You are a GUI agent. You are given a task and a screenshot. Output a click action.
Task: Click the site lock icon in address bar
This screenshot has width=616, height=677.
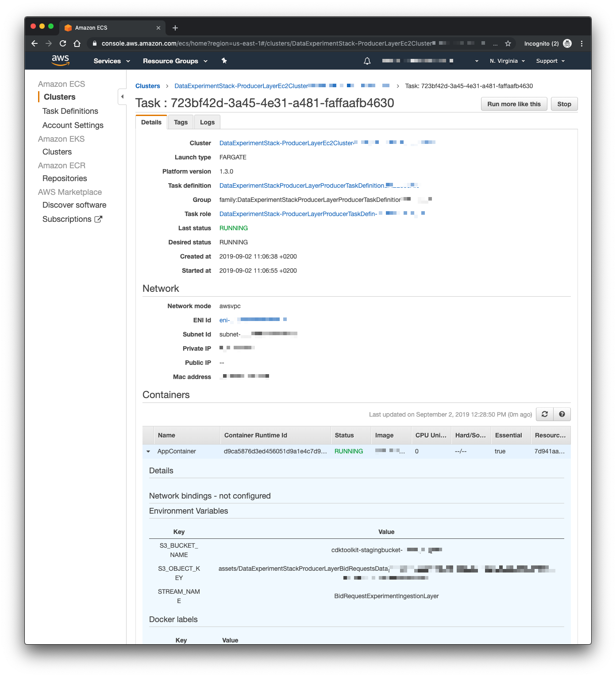(94, 43)
